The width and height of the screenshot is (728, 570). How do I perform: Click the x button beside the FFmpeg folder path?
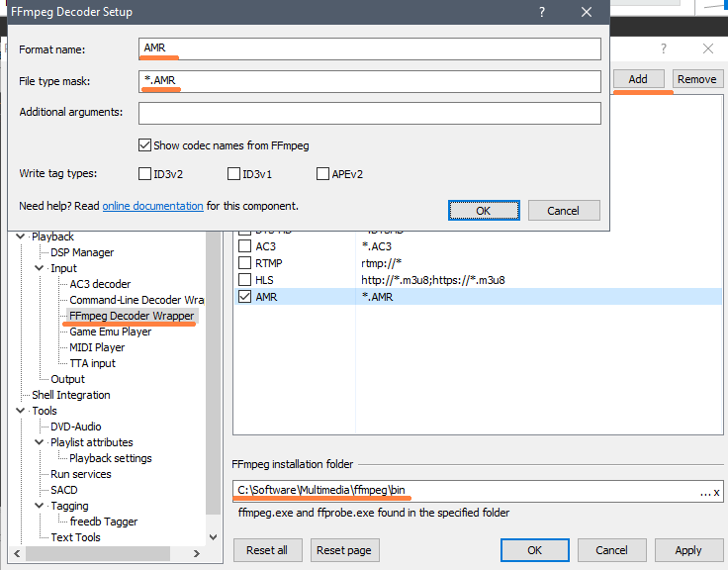click(x=717, y=492)
